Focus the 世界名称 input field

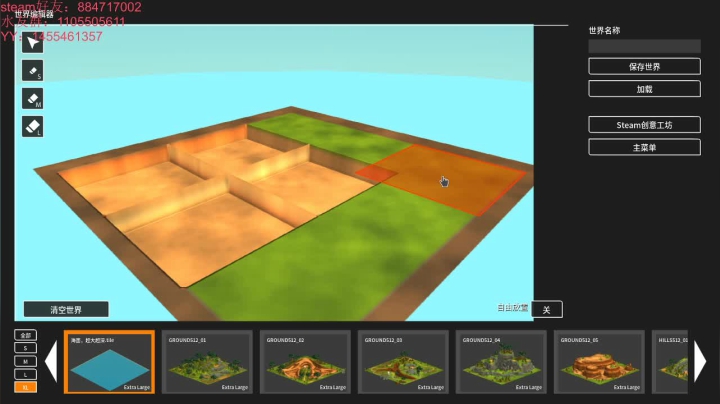coord(644,46)
